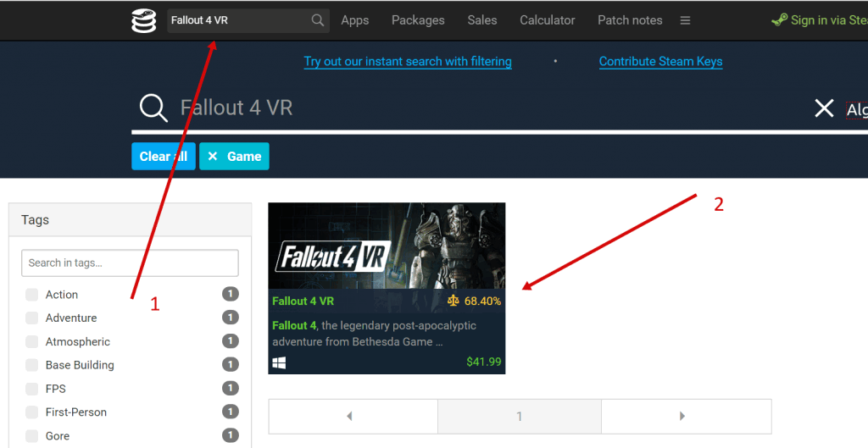The width and height of the screenshot is (868, 448).
Task: Tick the Gore tag checkbox
Action: pos(32,435)
